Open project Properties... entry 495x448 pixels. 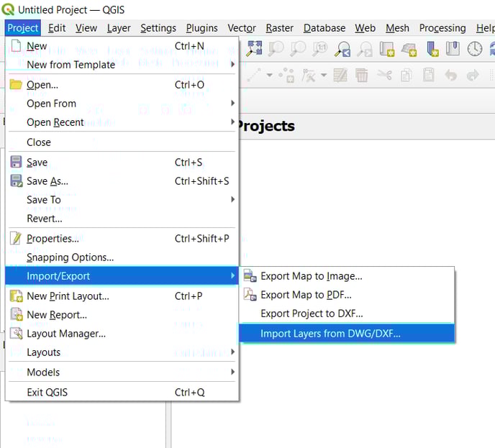pos(122,239)
